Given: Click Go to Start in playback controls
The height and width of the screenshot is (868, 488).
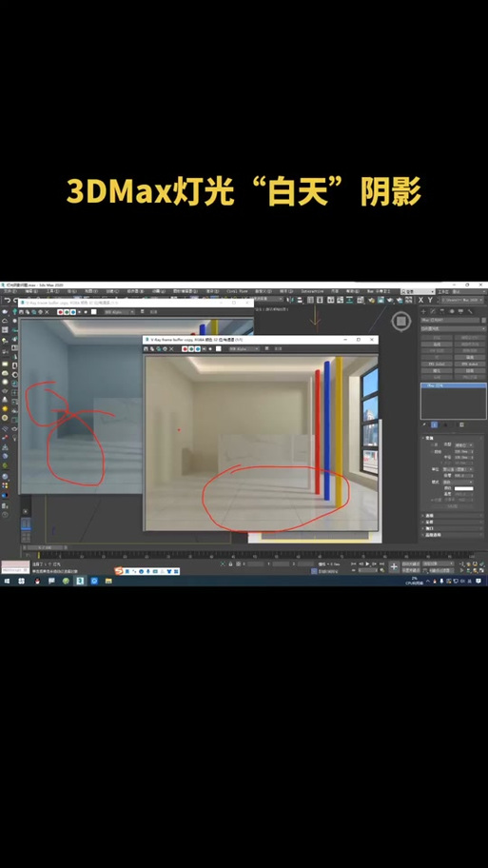Looking at the screenshot, I should click(x=354, y=563).
